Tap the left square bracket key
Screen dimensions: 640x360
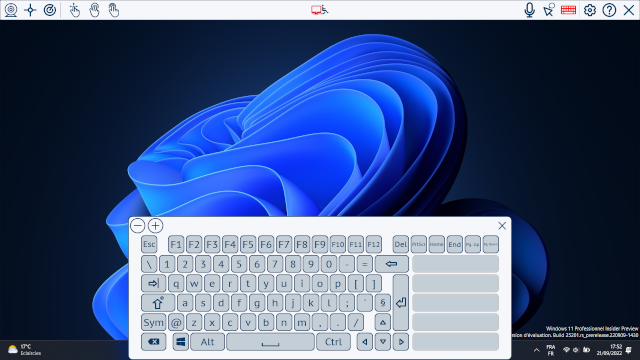tap(356, 283)
